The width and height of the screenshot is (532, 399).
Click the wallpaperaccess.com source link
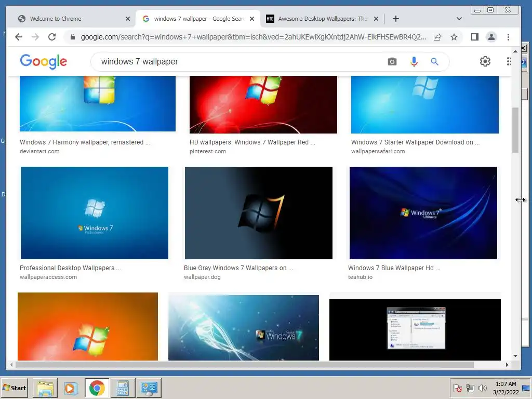click(48, 277)
